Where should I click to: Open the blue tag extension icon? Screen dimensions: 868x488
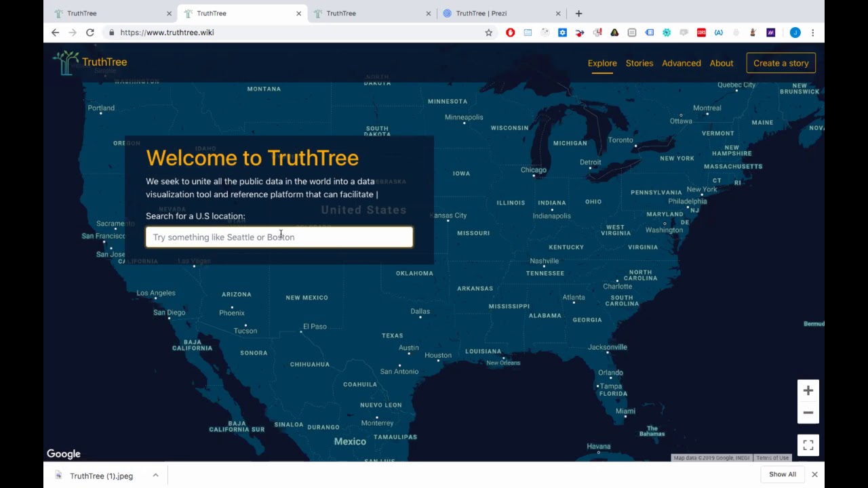coord(649,33)
